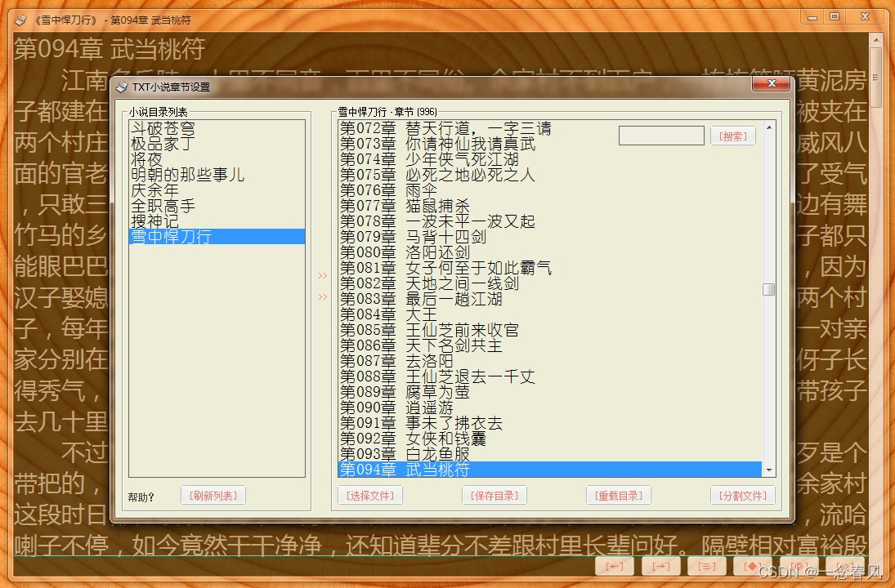Select chapter 第090章 逍遥游
The width and height of the screenshot is (895, 588).
(550, 408)
